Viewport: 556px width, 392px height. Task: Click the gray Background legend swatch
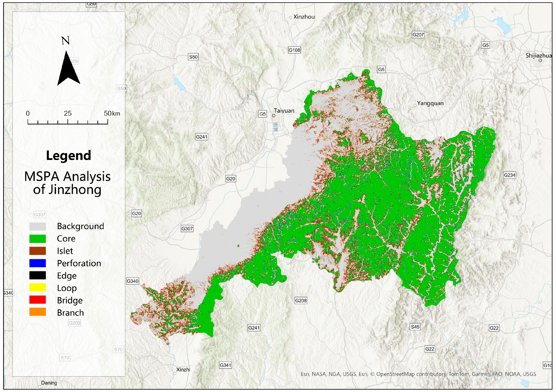click(x=38, y=227)
